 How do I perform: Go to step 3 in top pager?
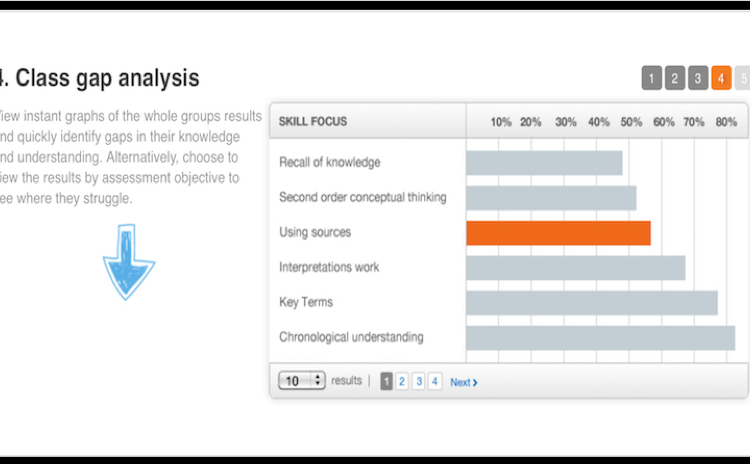pos(698,78)
